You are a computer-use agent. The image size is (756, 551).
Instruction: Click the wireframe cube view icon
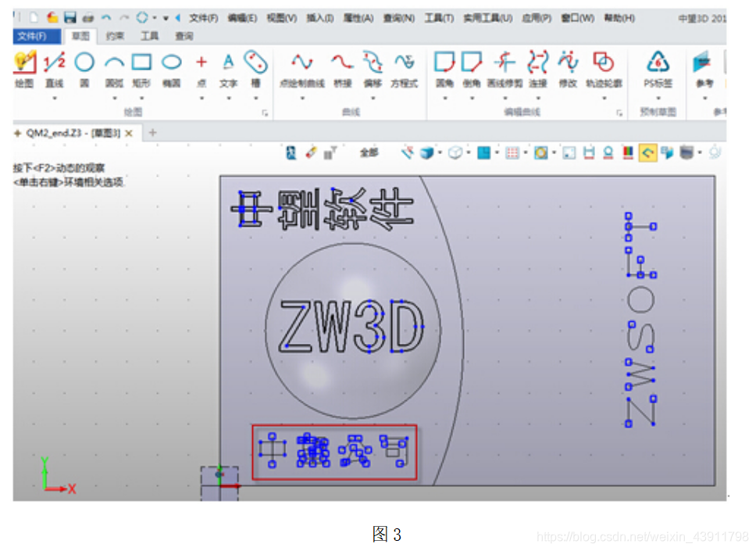455,153
